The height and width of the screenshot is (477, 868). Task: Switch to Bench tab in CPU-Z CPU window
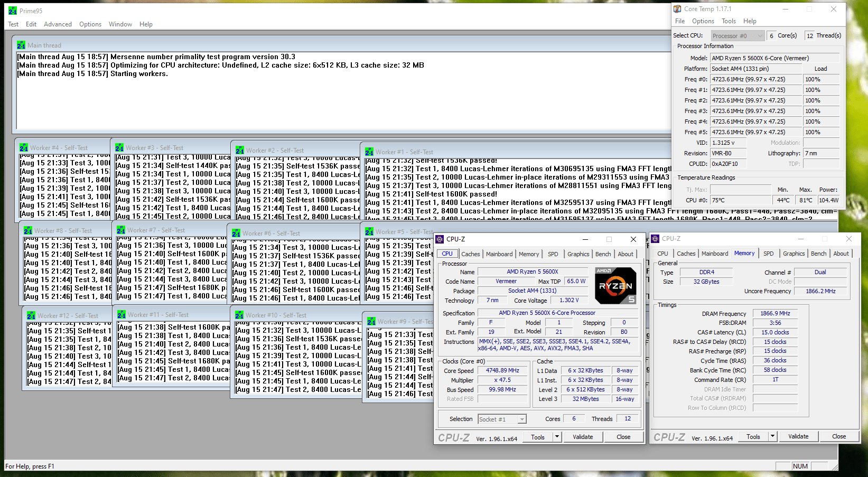pos(603,254)
